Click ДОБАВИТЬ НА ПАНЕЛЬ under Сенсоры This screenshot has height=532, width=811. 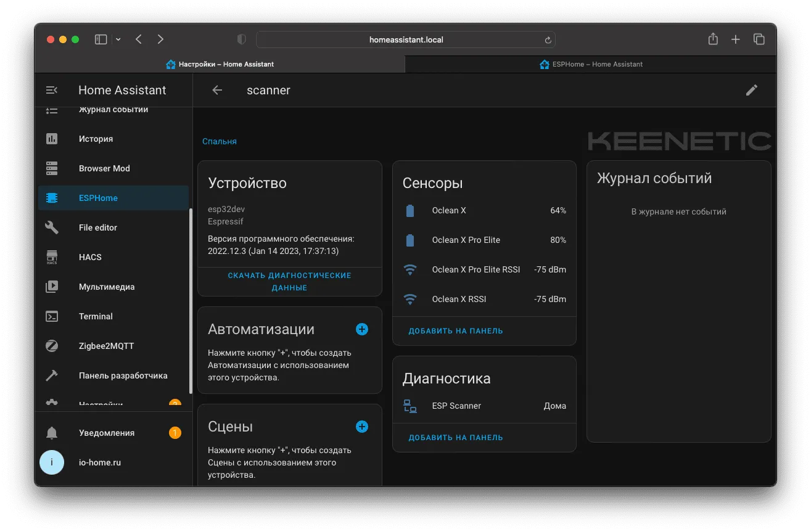pos(456,331)
